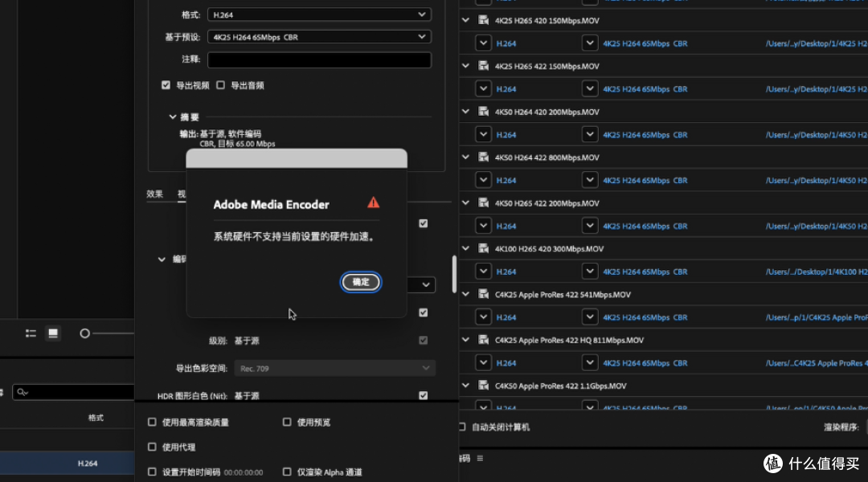This screenshot has width=868, height=482.
Task: Open preset dropdown under C4K25 ProRes 422 541Mbps.MOV
Action: click(x=590, y=317)
